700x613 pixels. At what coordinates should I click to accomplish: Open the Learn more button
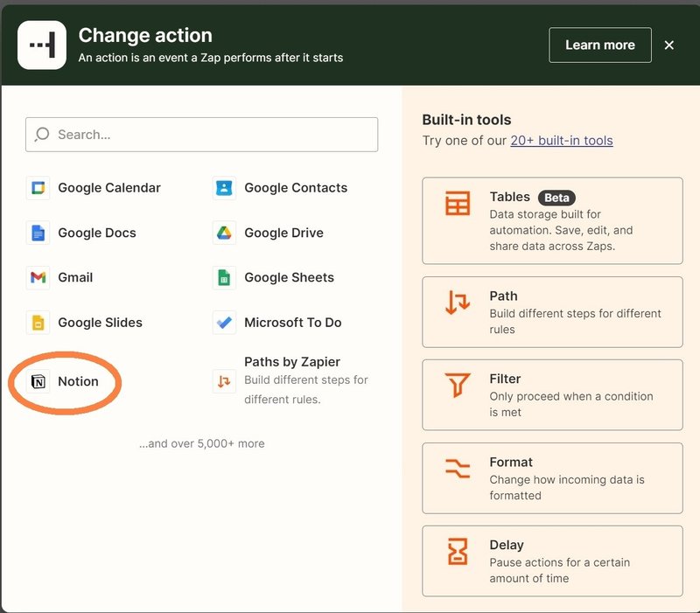600,45
